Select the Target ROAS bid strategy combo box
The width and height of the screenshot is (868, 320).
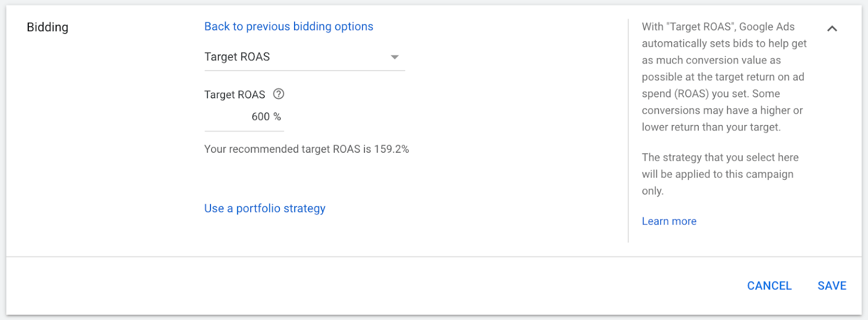304,57
